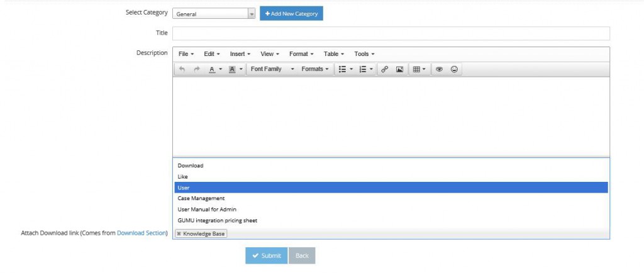The width and height of the screenshot is (644, 275).
Task: Open the Insert menu
Action: 240,54
